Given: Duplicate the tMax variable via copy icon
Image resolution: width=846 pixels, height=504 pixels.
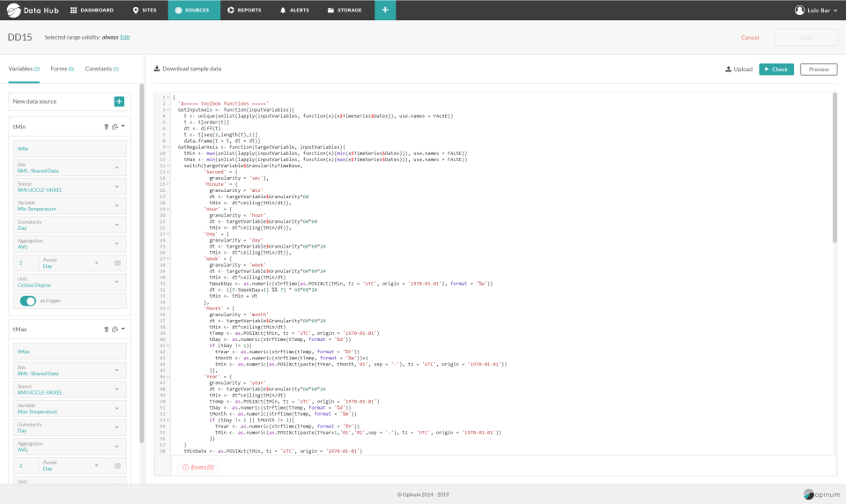Looking at the screenshot, I should [115, 330].
